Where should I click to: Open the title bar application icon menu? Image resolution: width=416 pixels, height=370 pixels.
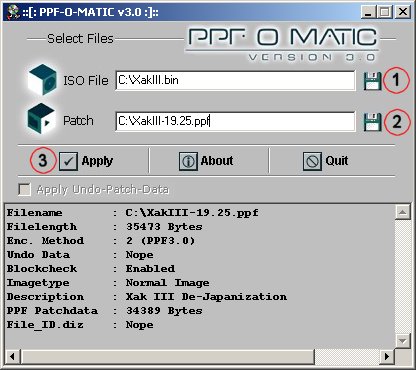[13, 12]
